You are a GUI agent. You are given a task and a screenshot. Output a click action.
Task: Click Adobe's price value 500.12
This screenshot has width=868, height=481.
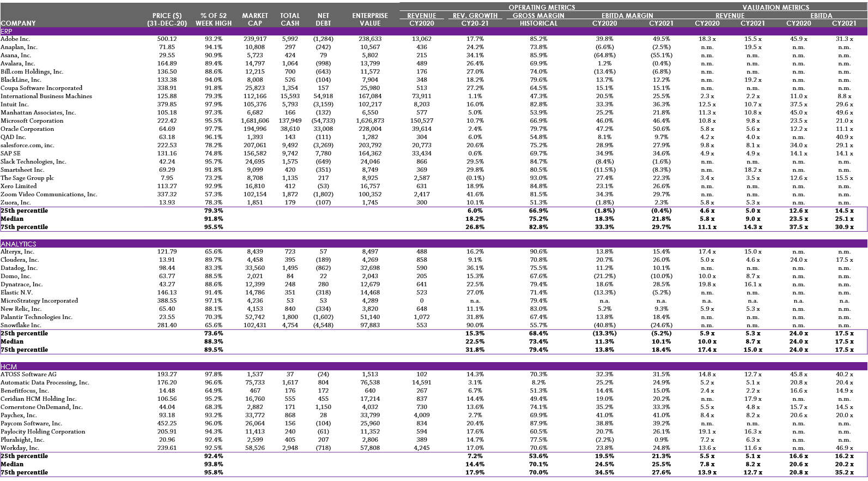167,39
